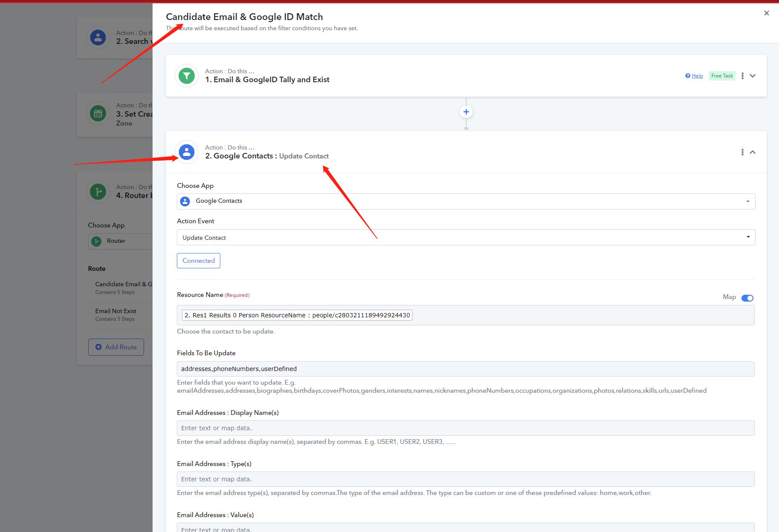Open the green filter icon for step 1
The image size is (779, 532).
186,76
